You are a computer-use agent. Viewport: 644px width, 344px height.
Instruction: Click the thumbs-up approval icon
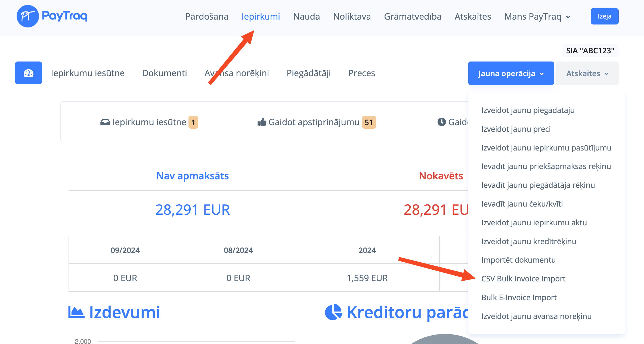tap(262, 122)
